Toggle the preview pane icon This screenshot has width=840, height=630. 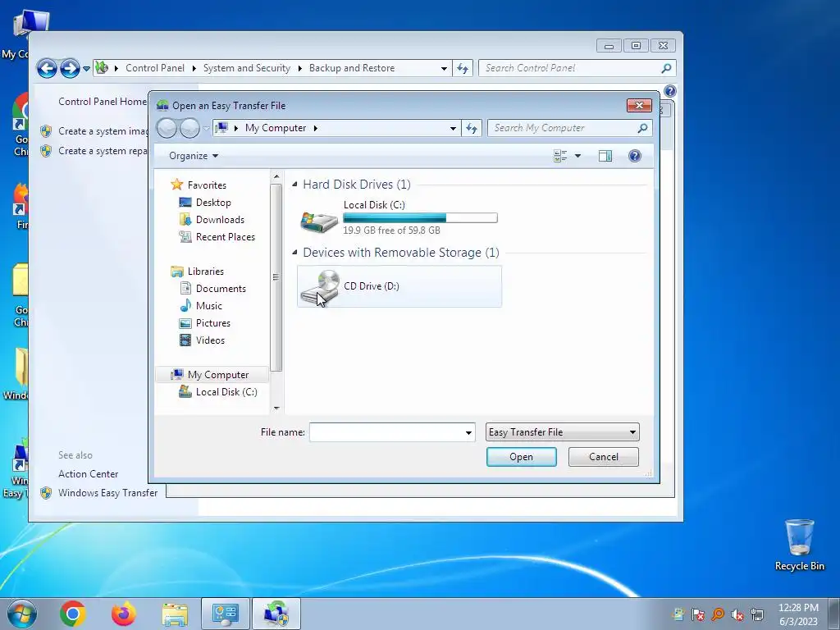[605, 156]
